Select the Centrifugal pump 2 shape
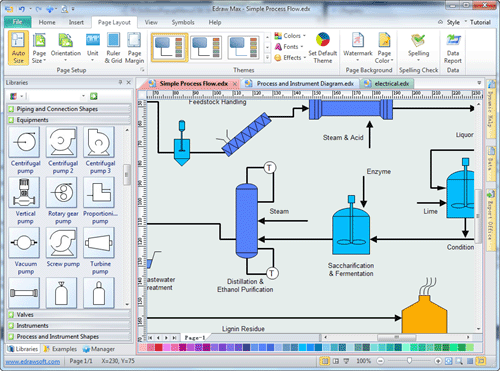Image resolution: width=500 pixels, height=371 pixels. coord(62,142)
